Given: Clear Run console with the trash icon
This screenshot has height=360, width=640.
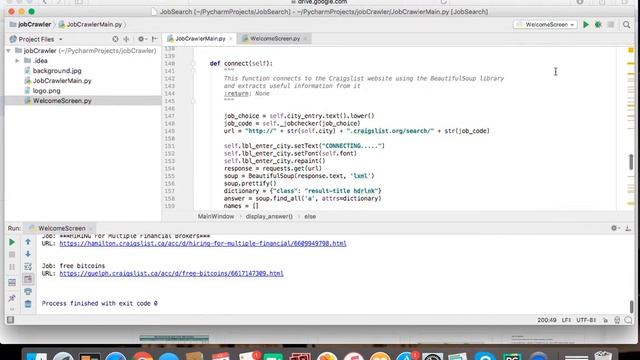Looking at the screenshot, I should [x=28, y=304].
